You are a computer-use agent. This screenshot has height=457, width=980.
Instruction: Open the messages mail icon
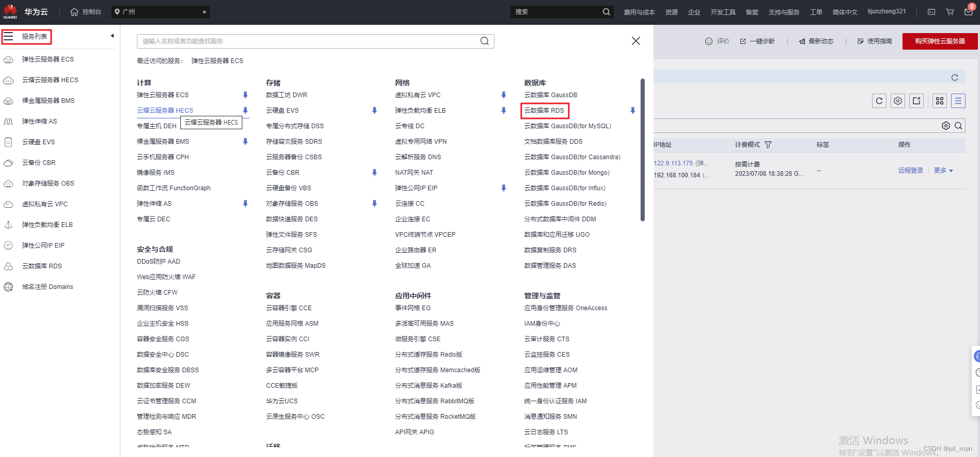coord(968,12)
